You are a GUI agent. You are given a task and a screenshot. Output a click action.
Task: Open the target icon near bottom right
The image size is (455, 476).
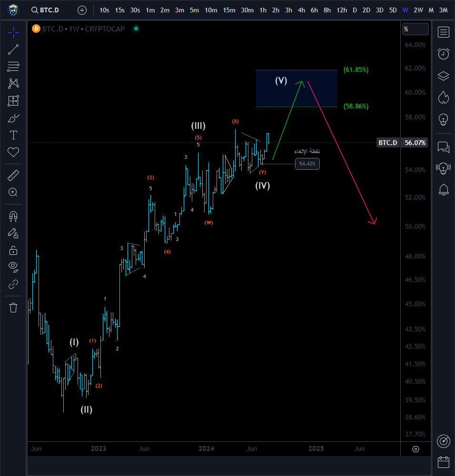[444, 441]
